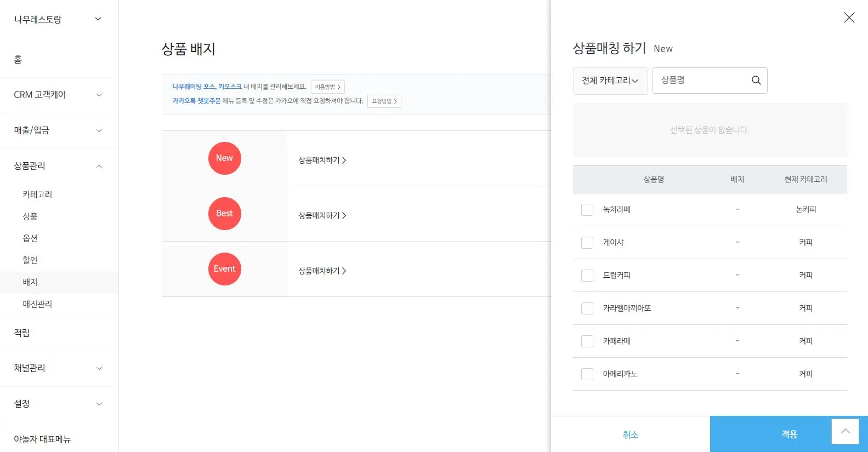The height and width of the screenshot is (452, 868).
Task: Open the 매진관리 submenu item
Action: pos(37,304)
